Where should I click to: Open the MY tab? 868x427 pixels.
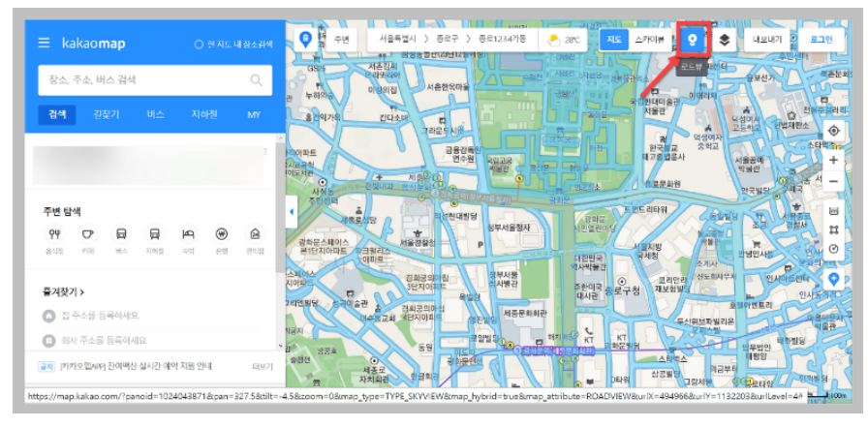pos(254,115)
